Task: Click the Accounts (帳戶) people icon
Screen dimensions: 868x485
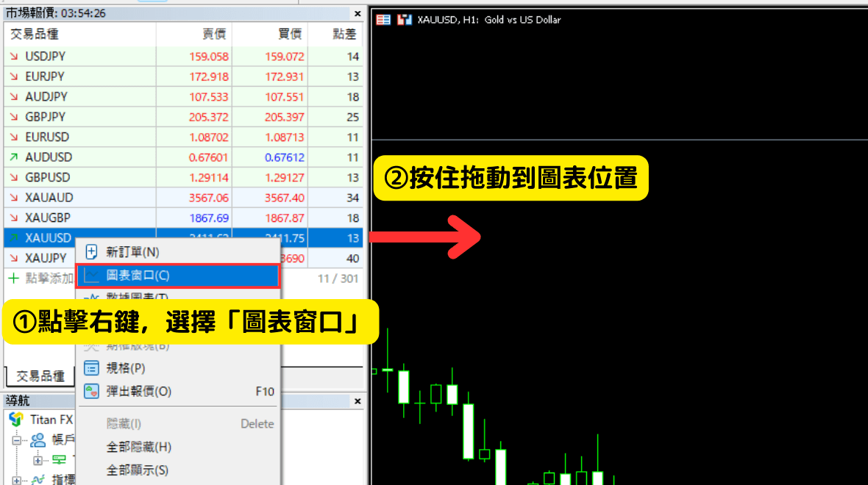Action: click(x=38, y=440)
